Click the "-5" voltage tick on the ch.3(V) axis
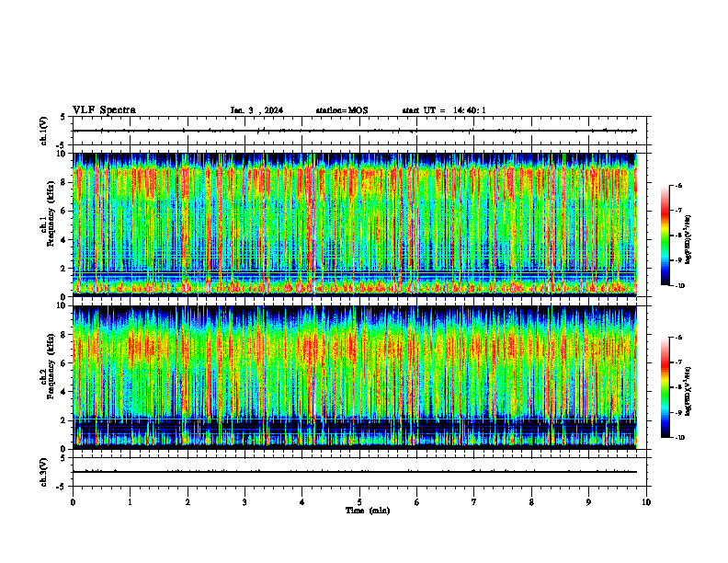Screen dimensions: 728x563 click(x=62, y=487)
